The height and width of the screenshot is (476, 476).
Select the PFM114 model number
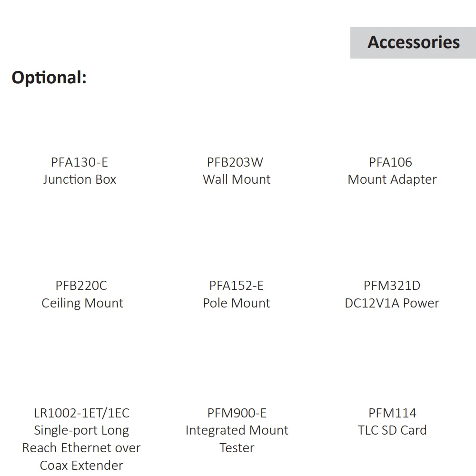point(392,413)
